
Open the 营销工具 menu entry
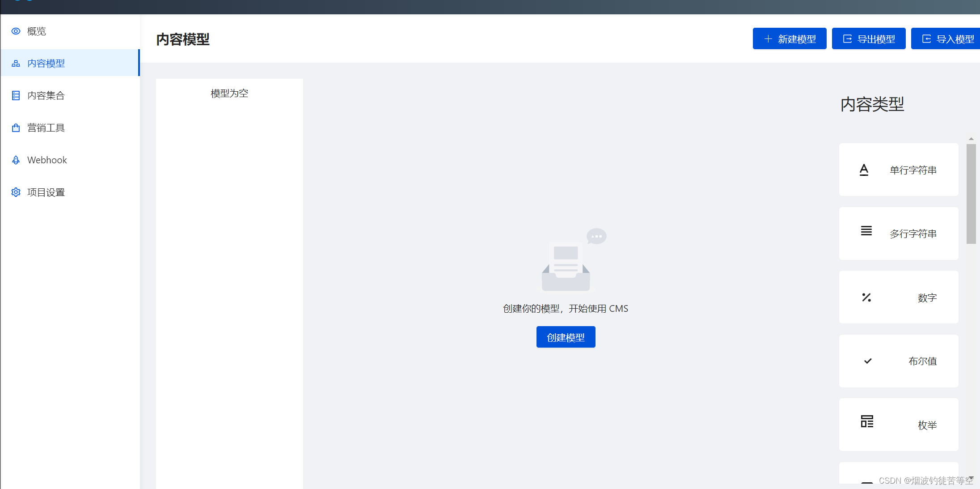[x=46, y=128]
